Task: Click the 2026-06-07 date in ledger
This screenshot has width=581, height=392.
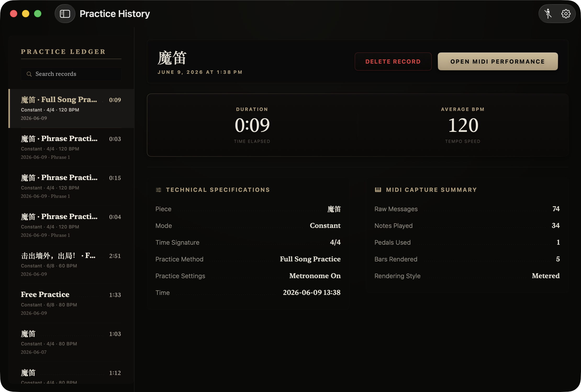Action: point(34,352)
